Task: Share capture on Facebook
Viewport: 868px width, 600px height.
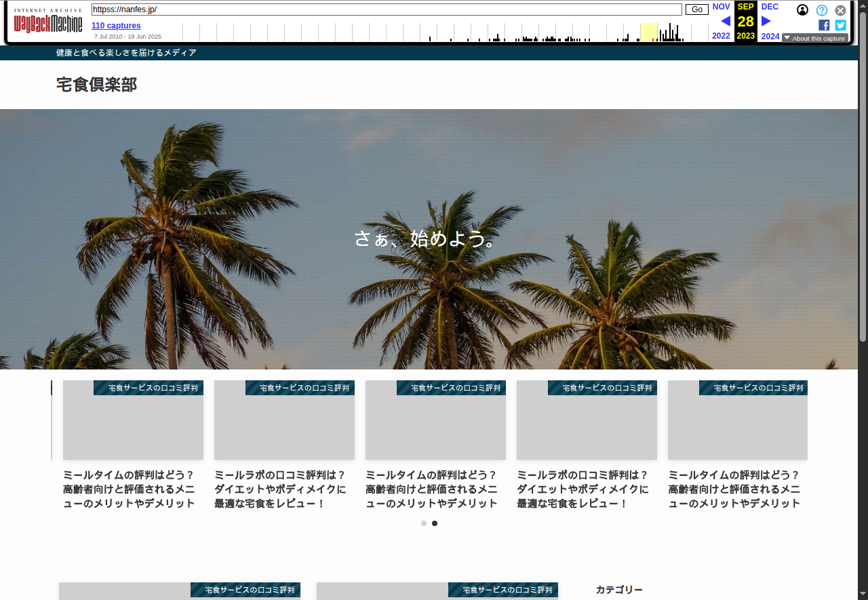Action: pos(824,25)
